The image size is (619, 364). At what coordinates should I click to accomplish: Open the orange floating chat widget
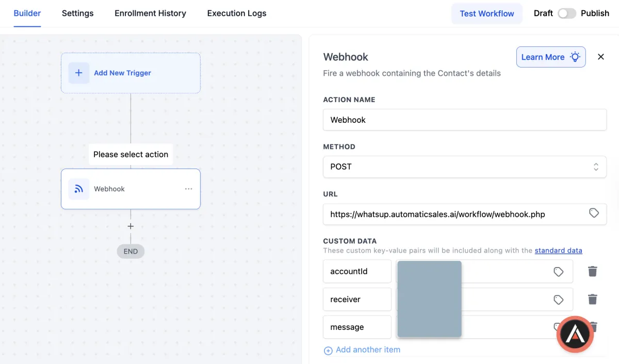(575, 335)
